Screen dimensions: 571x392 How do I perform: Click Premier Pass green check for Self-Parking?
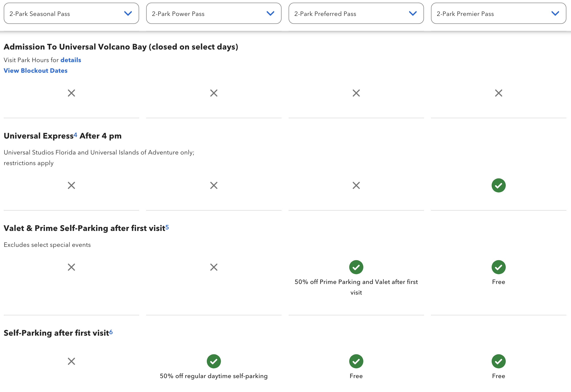(x=498, y=361)
